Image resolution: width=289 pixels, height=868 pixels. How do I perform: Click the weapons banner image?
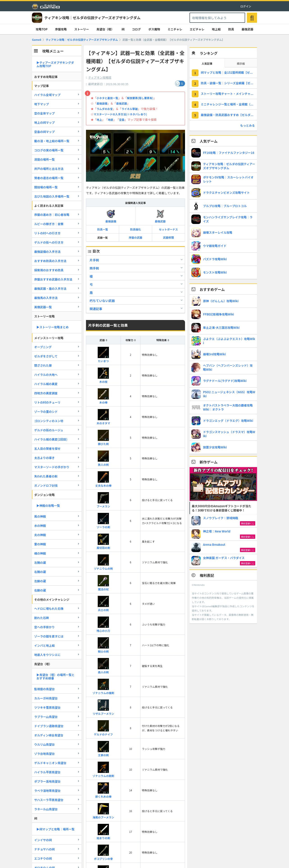(x=135, y=156)
